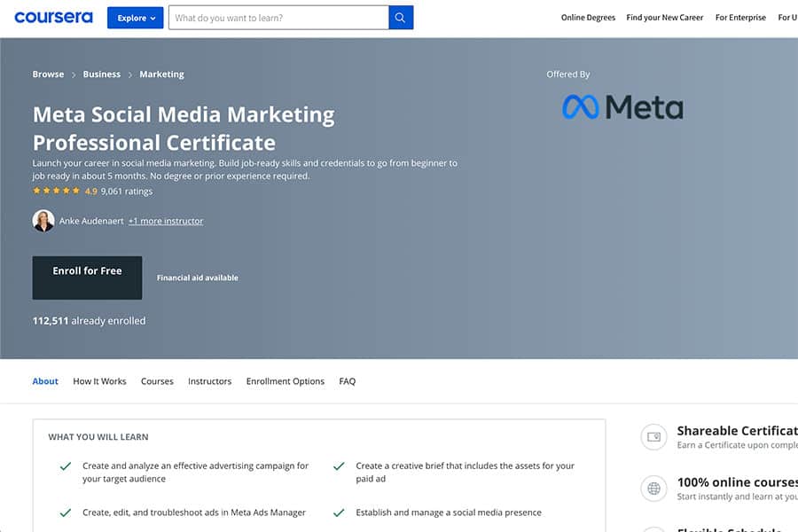798x532 pixels.
Task: Click the 9,061 ratings text
Action: [127, 192]
